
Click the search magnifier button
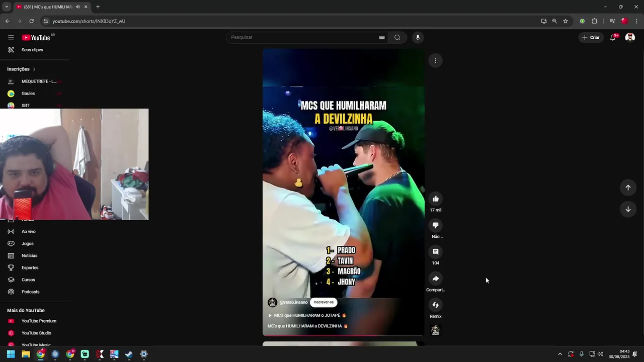(397, 37)
